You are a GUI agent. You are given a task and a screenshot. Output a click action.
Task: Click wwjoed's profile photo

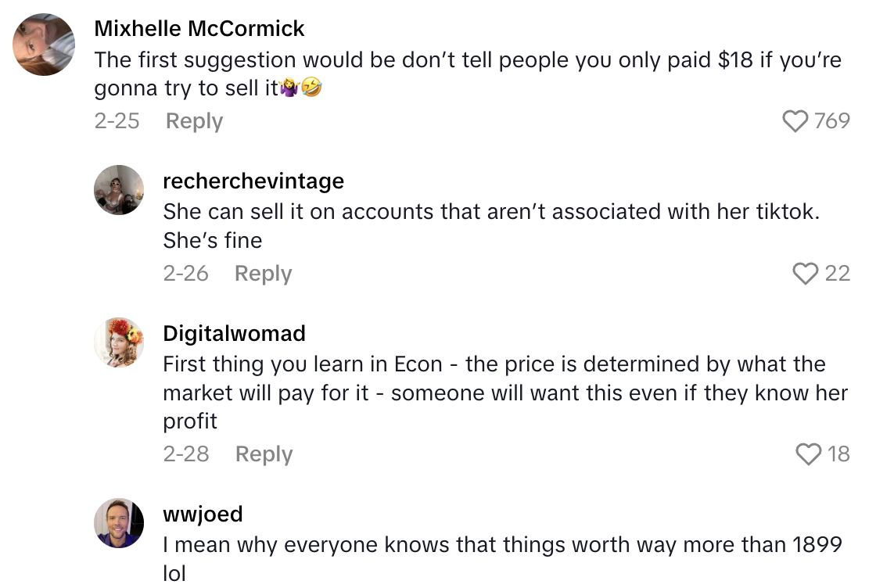119,523
